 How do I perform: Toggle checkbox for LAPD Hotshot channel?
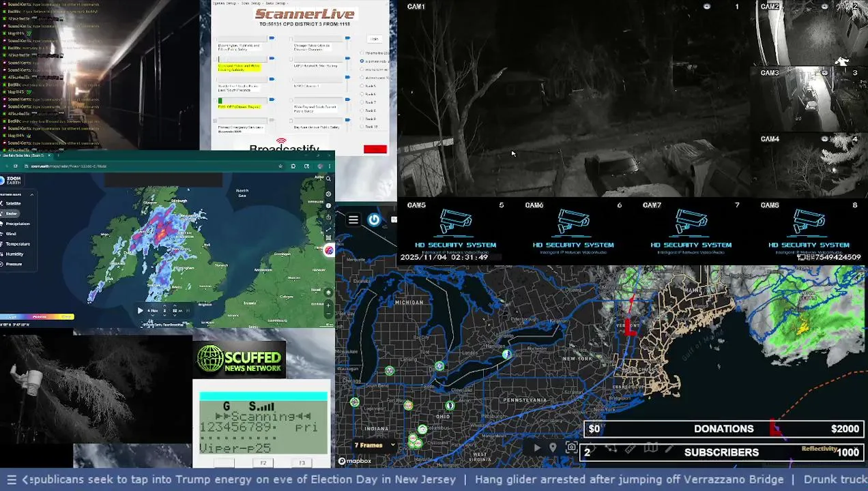coord(291,59)
